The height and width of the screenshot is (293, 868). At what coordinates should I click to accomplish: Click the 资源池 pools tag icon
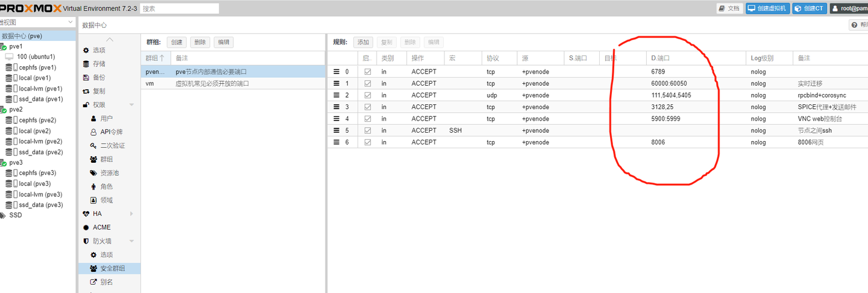click(93, 173)
